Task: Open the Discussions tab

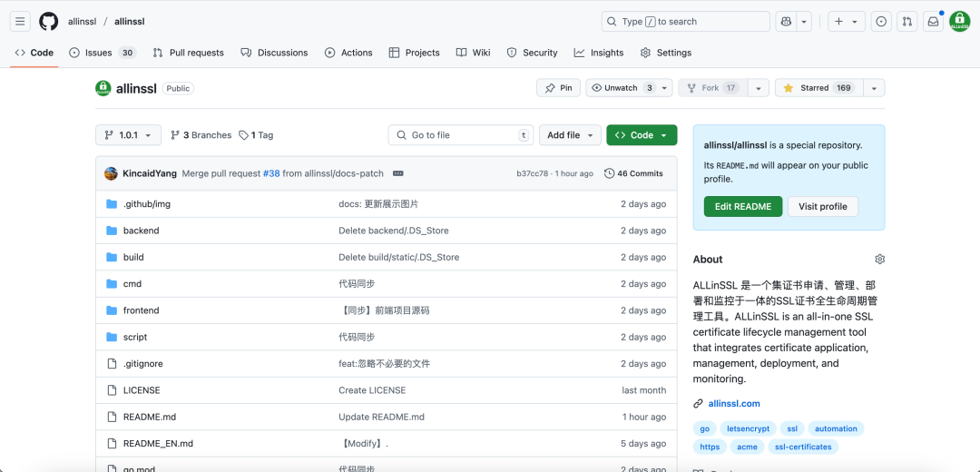Action: point(274,53)
